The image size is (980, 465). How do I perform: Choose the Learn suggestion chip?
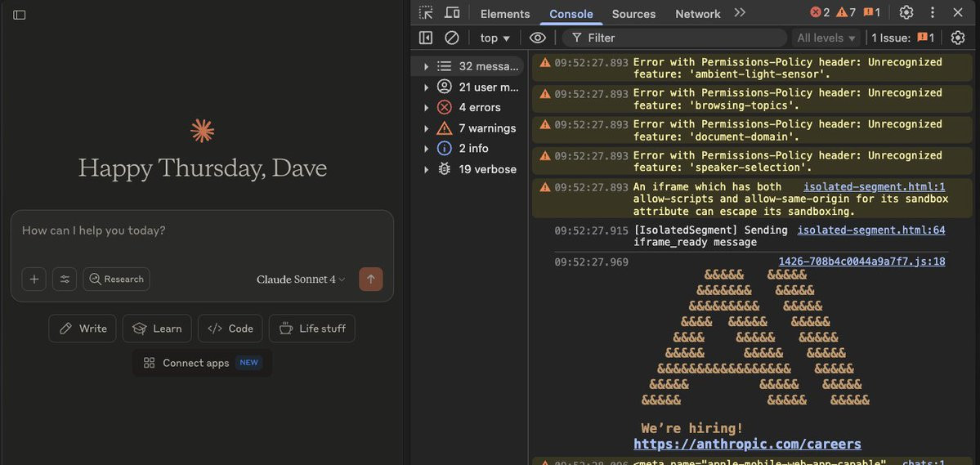[x=157, y=329]
